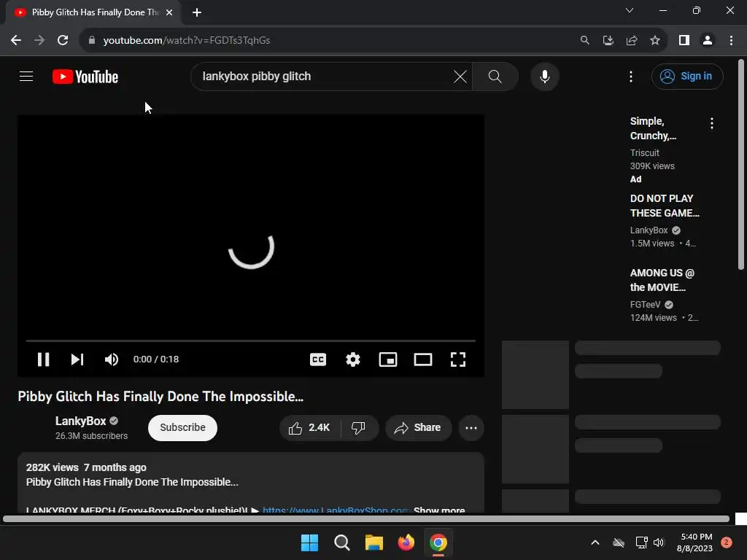
Task: Open YouTube settings three-dot menu
Action: [x=631, y=76]
